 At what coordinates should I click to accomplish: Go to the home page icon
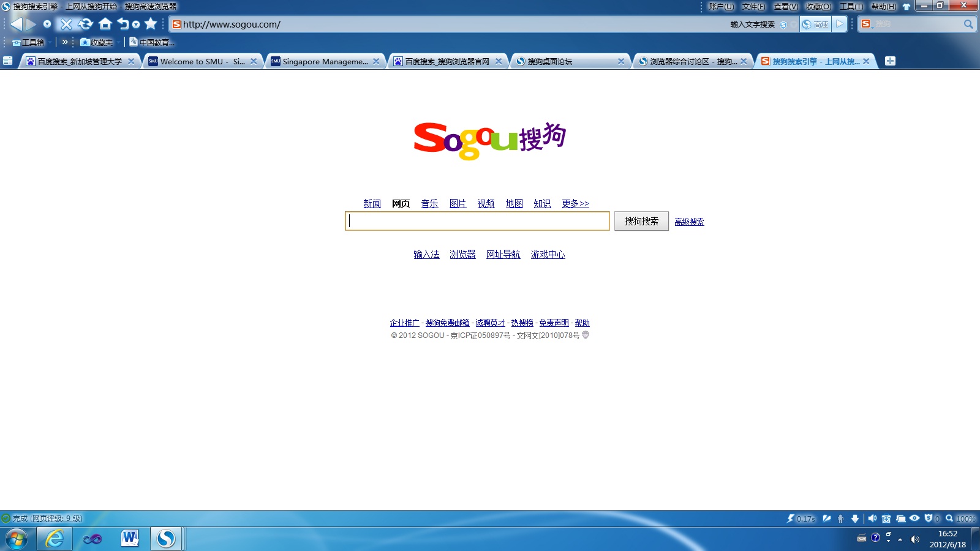click(105, 24)
